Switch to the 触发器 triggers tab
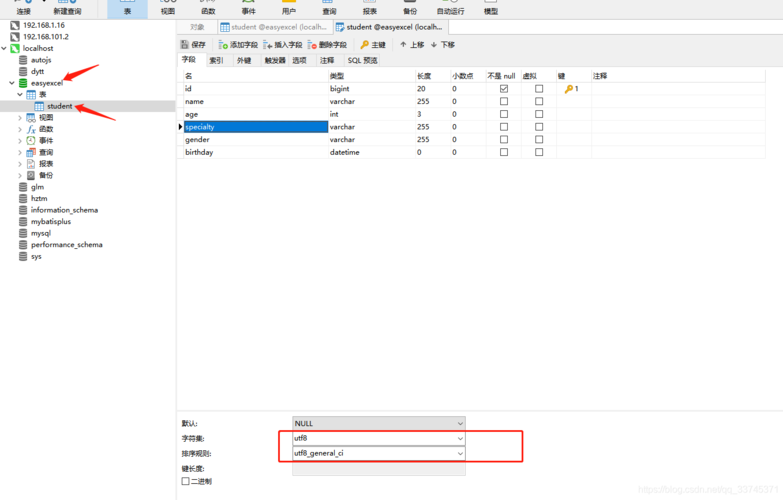783x500 pixels. [x=275, y=60]
